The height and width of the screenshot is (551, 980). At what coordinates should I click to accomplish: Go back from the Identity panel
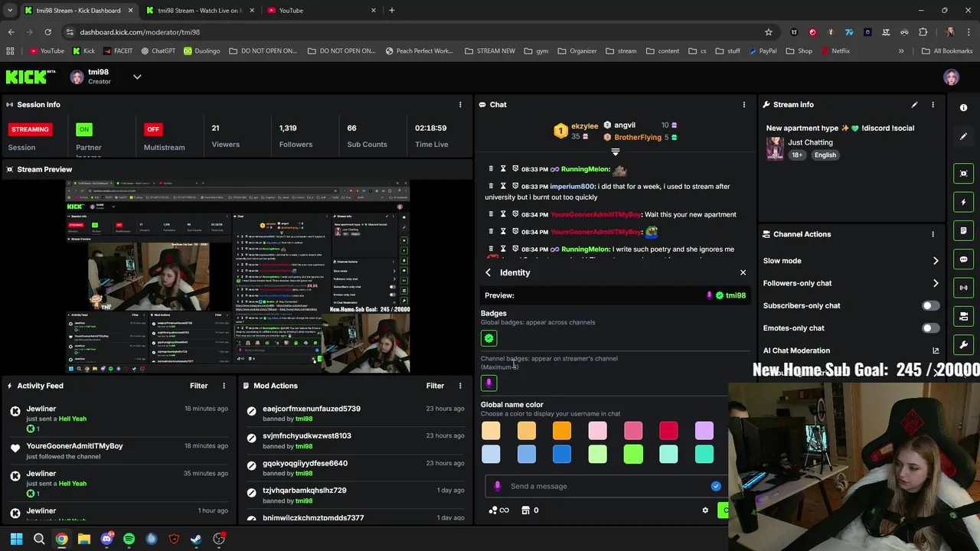point(488,272)
